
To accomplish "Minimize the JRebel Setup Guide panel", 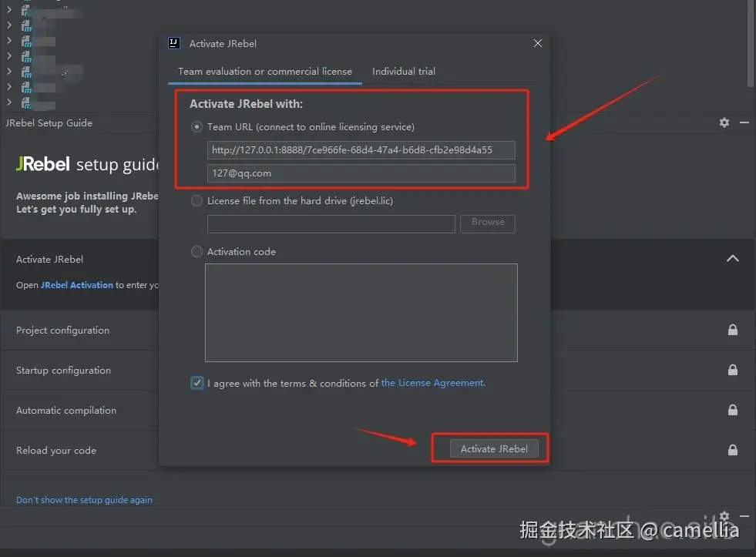I will [744, 122].
